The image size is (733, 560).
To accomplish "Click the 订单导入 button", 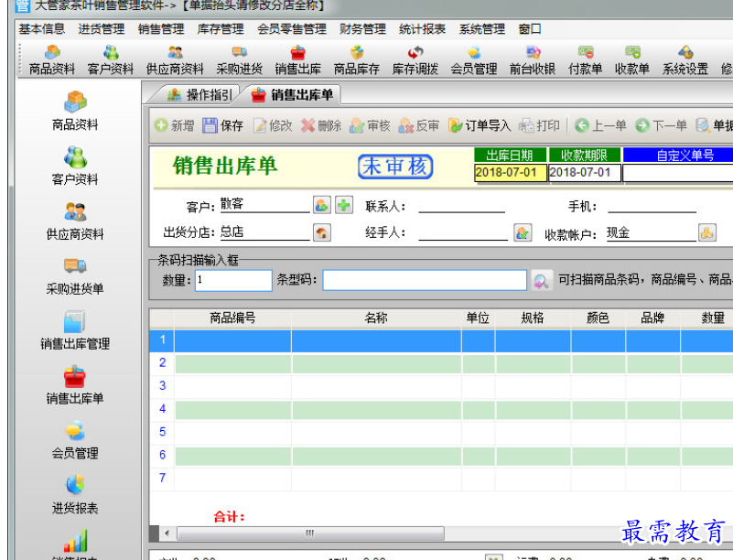I will (x=480, y=125).
